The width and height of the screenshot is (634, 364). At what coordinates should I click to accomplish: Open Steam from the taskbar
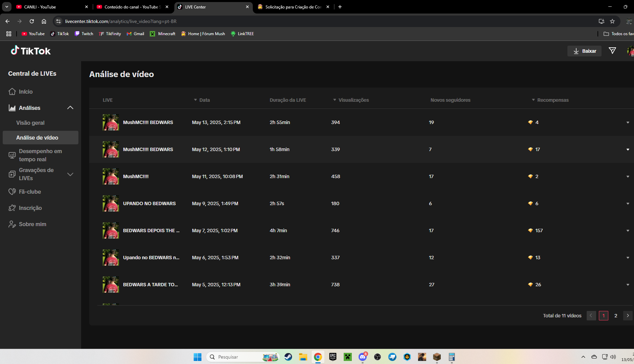288,357
